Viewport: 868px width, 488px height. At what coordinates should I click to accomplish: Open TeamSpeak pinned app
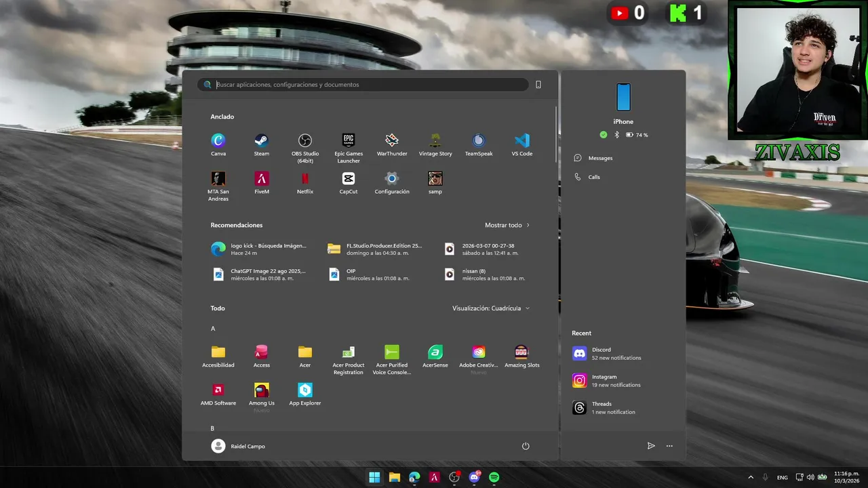(479, 144)
